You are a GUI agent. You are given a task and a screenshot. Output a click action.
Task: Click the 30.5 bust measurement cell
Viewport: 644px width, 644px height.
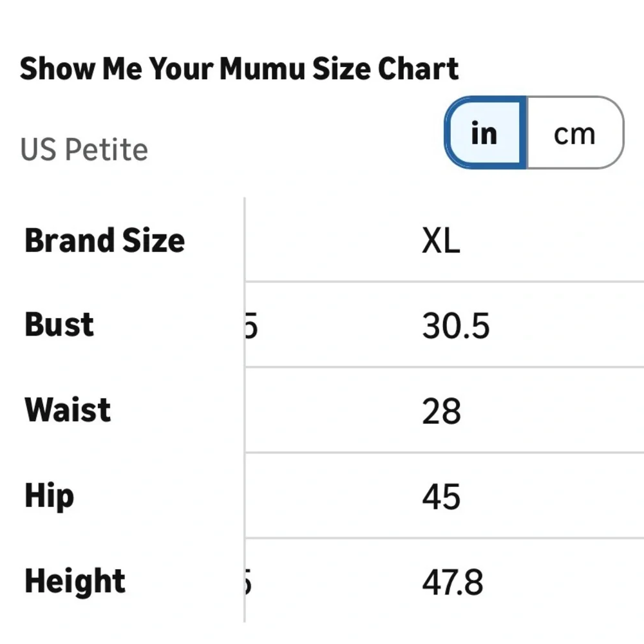456,327
